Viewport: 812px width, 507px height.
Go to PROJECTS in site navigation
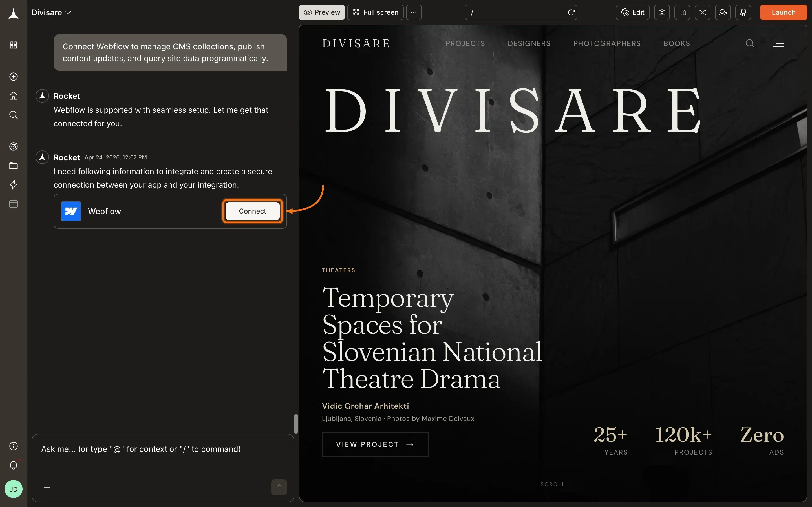[x=465, y=44]
